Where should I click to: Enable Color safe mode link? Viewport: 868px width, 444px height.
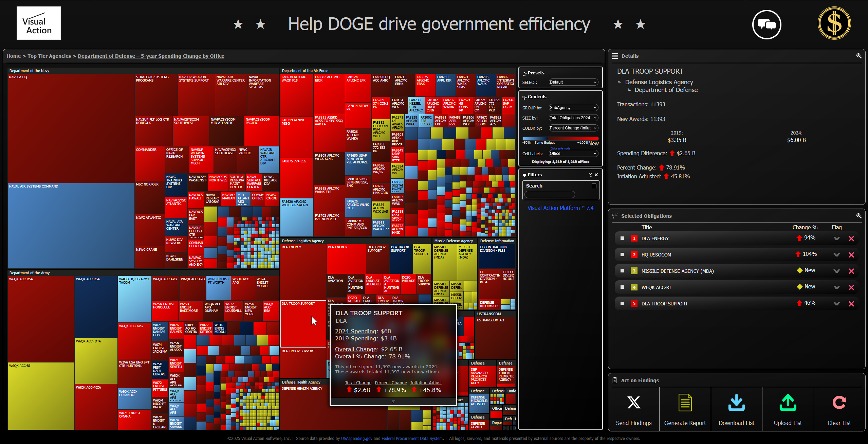click(x=560, y=148)
